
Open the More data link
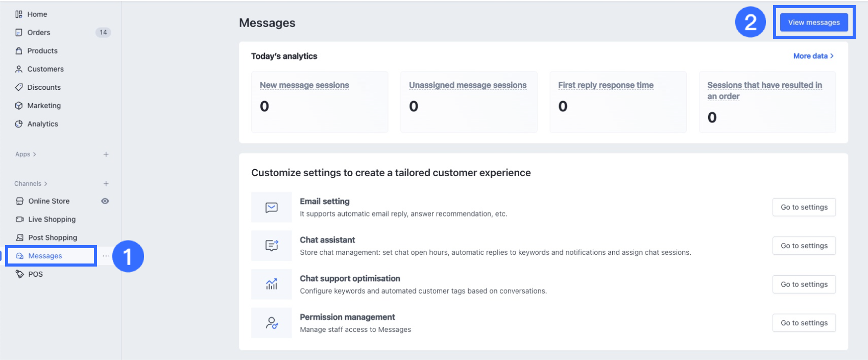[813, 56]
